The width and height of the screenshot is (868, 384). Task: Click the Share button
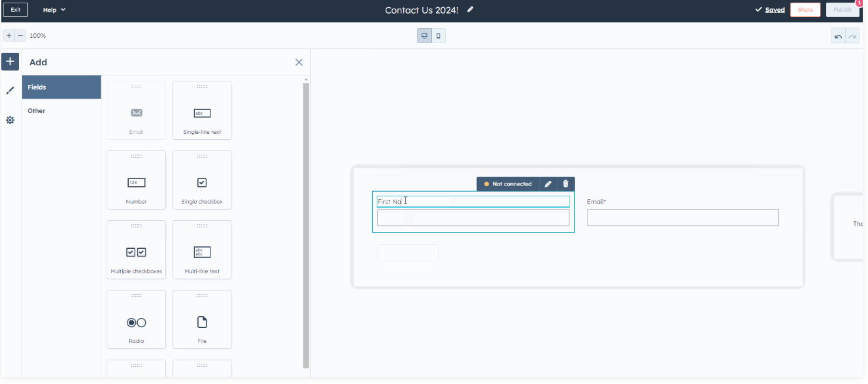[805, 10]
